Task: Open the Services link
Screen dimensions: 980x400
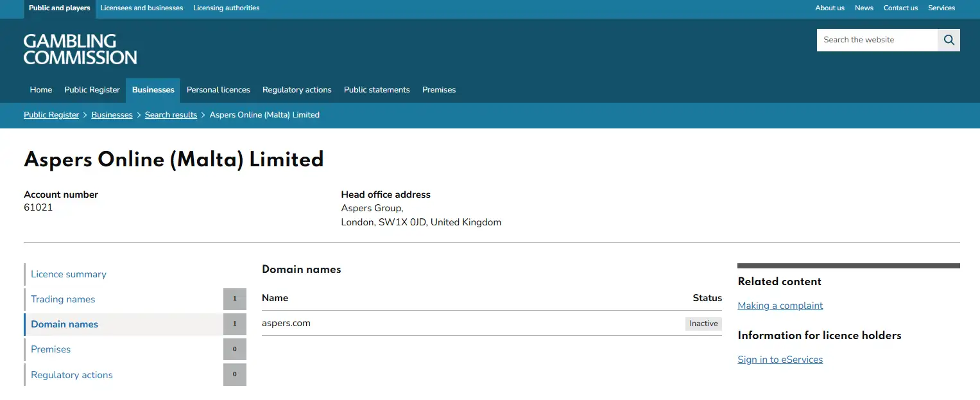Action: [941, 8]
